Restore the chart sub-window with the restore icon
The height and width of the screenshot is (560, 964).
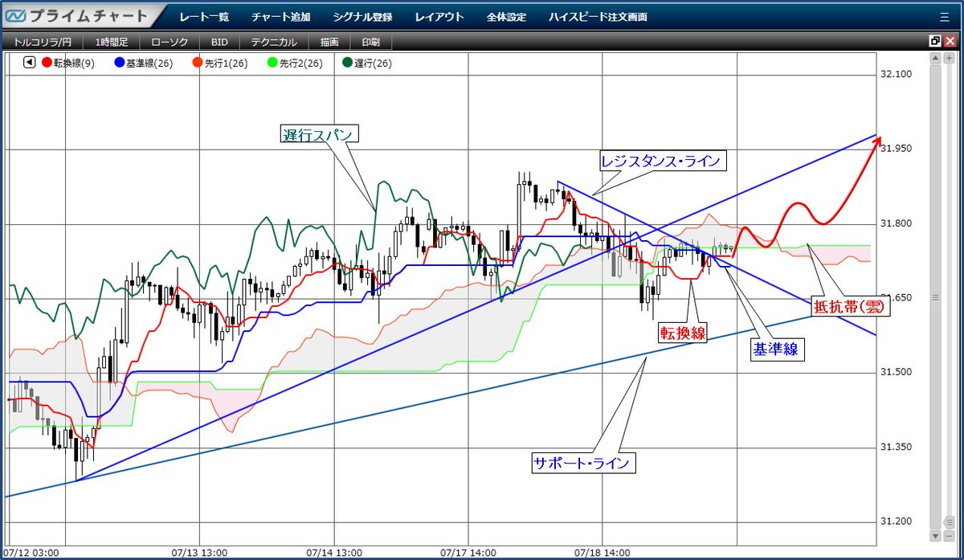tap(934, 41)
